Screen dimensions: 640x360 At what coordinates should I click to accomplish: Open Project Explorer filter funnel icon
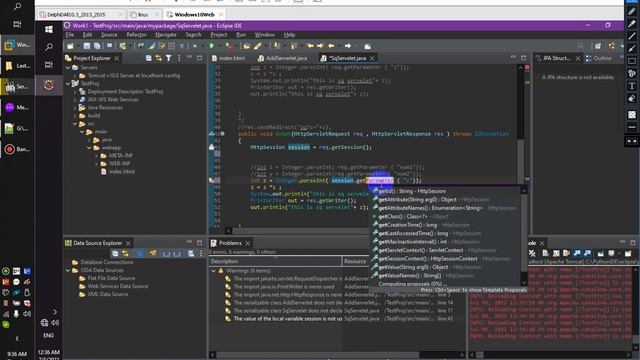pos(169,58)
